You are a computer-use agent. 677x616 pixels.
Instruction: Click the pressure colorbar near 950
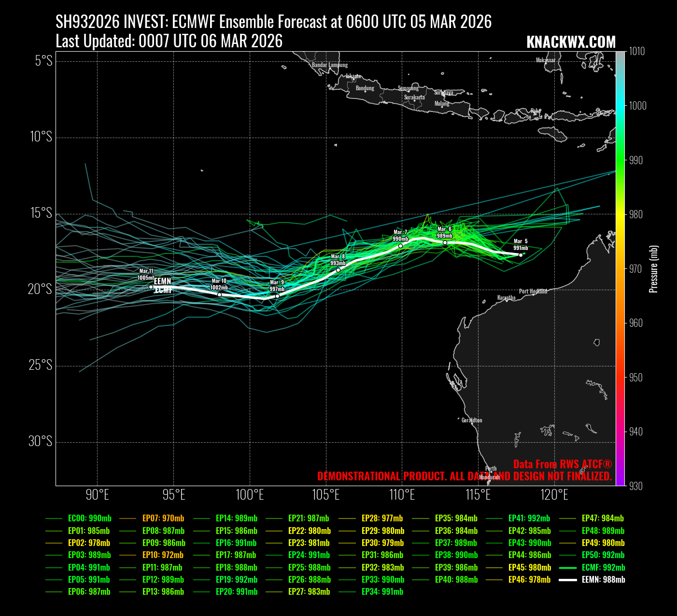621,377
